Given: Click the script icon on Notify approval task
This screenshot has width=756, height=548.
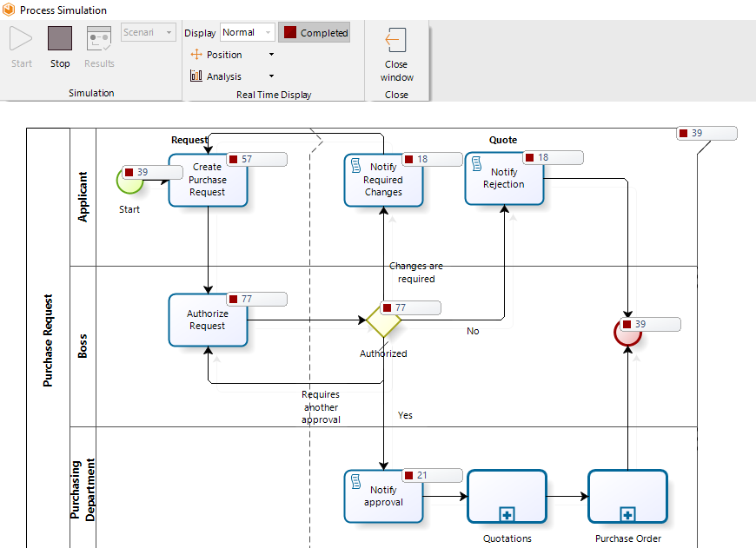Looking at the screenshot, I should (x=355, y=481).
